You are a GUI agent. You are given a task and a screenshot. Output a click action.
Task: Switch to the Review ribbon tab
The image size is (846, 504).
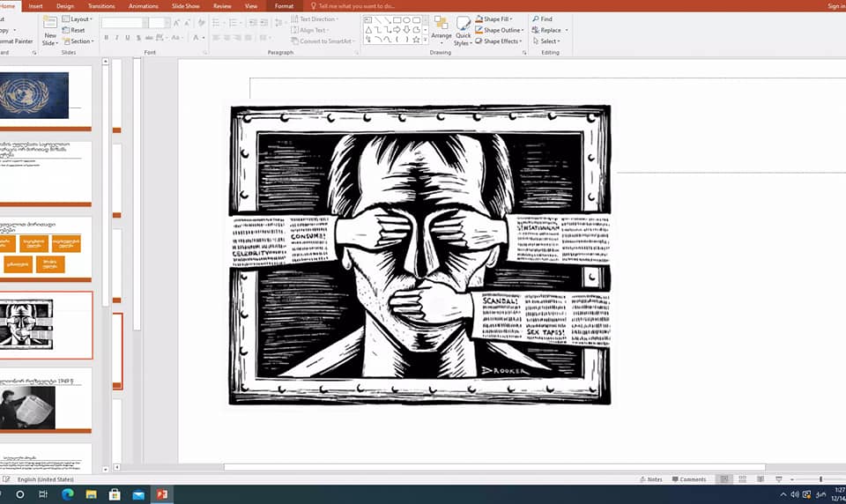point(222,6)
